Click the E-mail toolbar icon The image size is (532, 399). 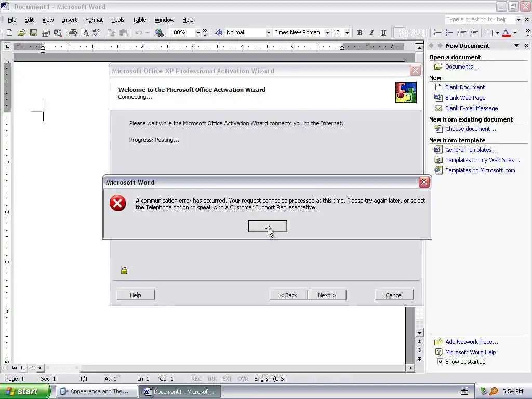[46, 33]
